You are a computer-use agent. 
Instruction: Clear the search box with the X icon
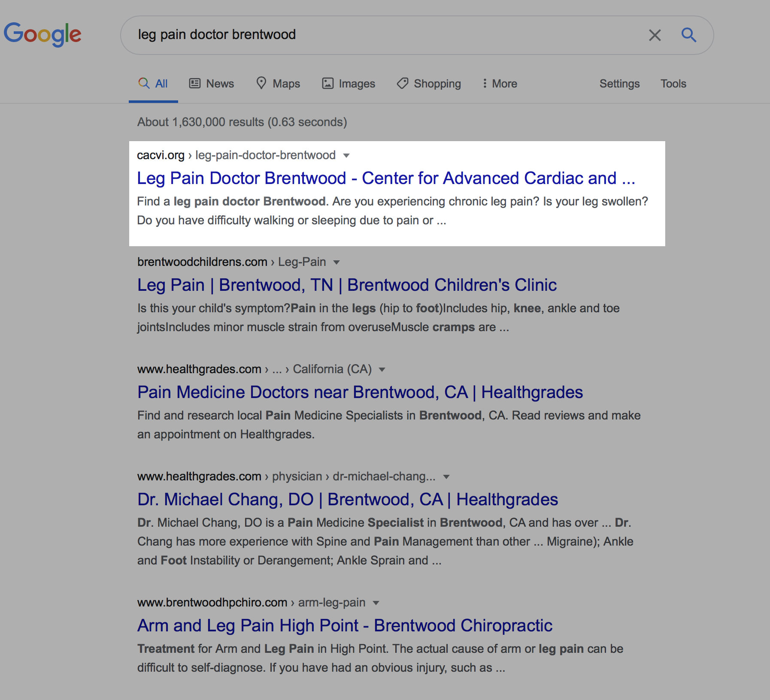pyautogui.click(x=655, y=35)
